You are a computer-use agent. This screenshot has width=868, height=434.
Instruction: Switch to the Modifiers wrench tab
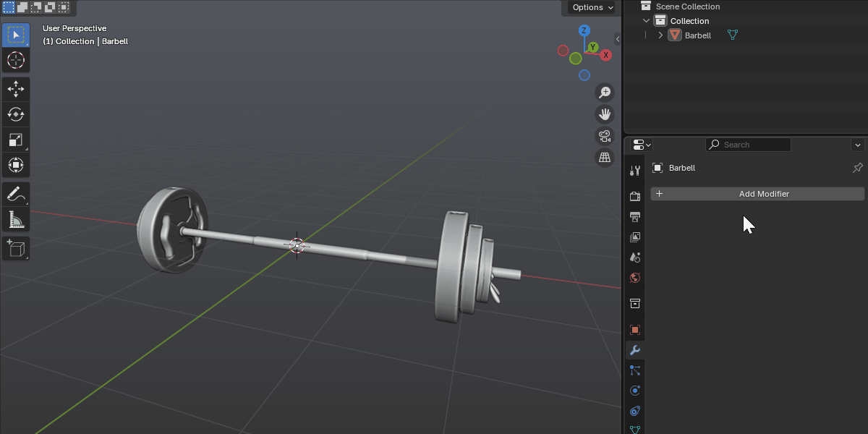(635, 350)
